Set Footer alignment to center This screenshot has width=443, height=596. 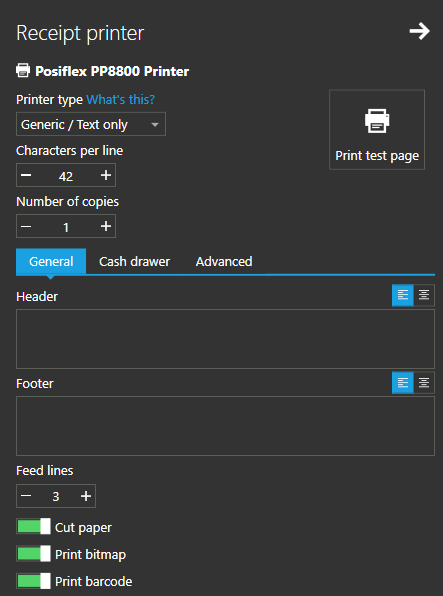point(424,382)
